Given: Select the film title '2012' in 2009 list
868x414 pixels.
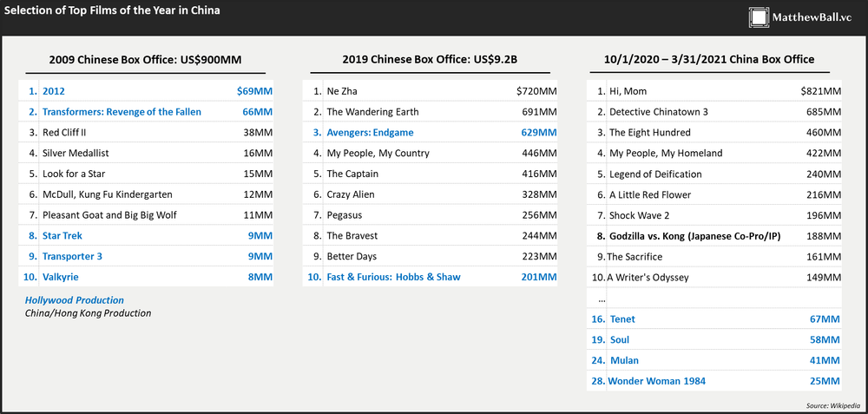Looking at the screenshot, I should (x=54, y=91).
